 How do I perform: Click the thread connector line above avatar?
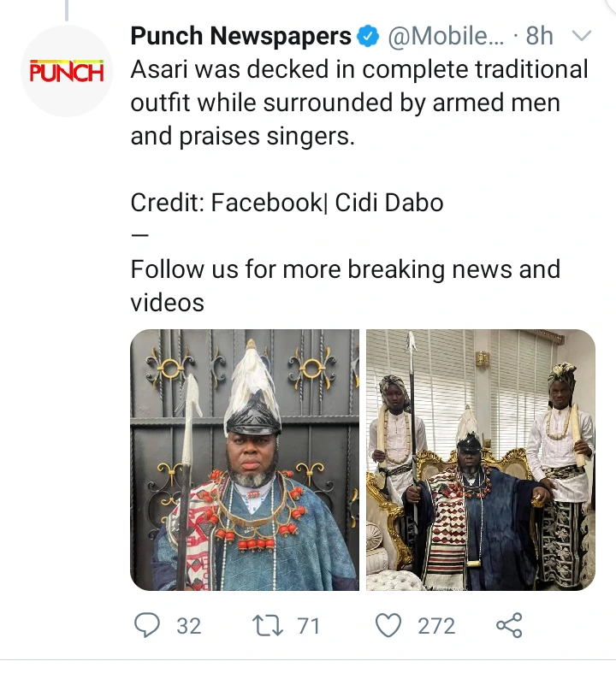pyautogui.click(x=67, y=10)
